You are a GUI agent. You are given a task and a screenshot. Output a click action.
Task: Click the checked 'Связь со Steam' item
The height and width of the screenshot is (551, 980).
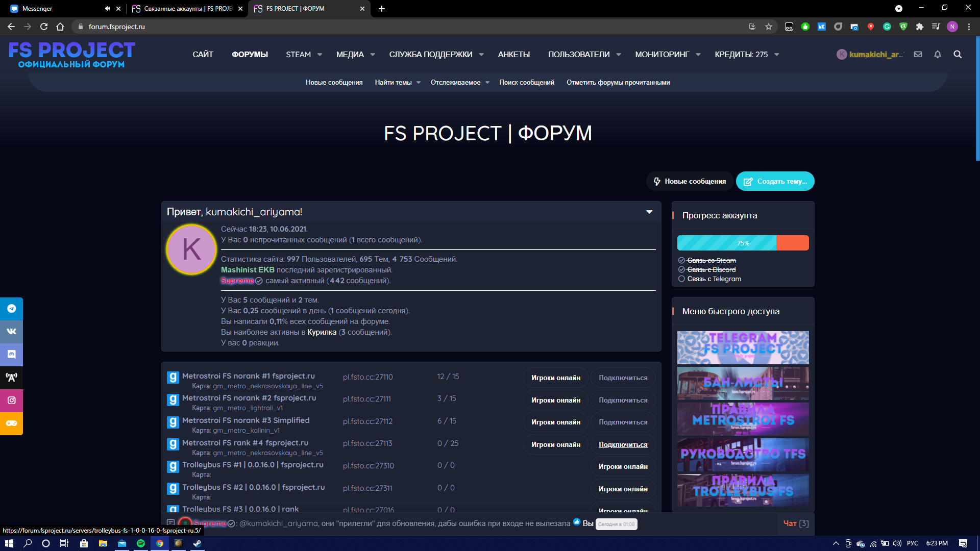711,261
